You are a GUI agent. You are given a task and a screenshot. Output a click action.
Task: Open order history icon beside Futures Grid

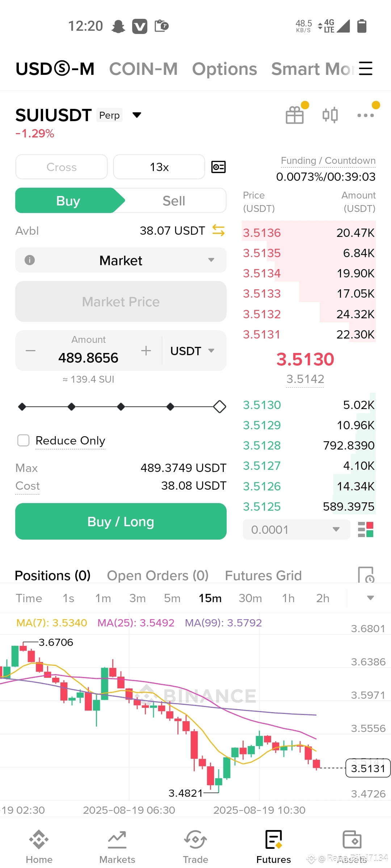366,575
